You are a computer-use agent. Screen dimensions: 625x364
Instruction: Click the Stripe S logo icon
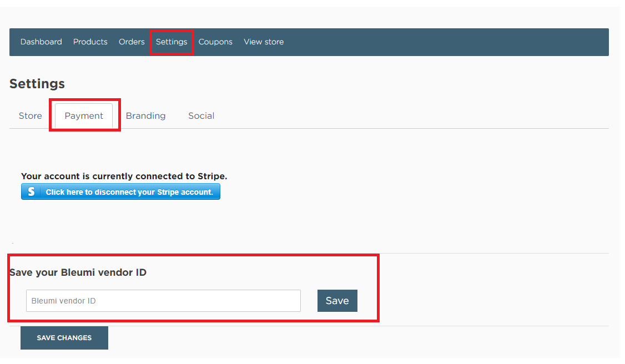click(31, 192)
